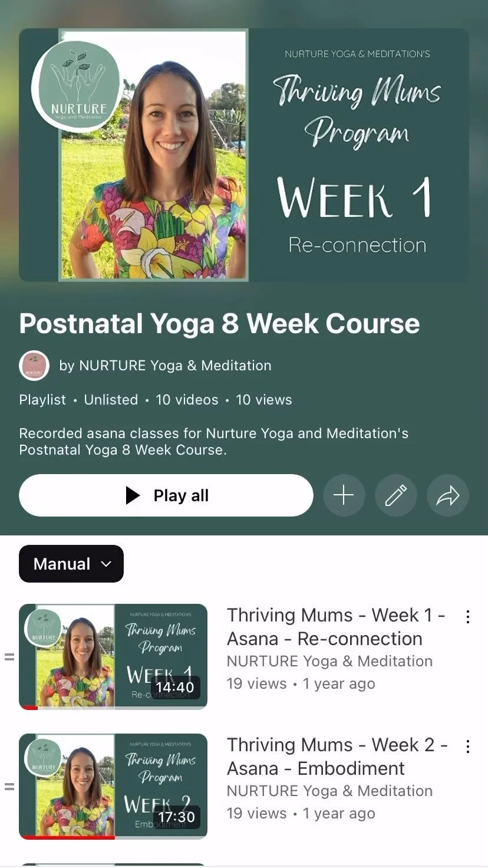Tap the Week 2 video red progress bar
The image size is (488, 868).
(67, 837)
